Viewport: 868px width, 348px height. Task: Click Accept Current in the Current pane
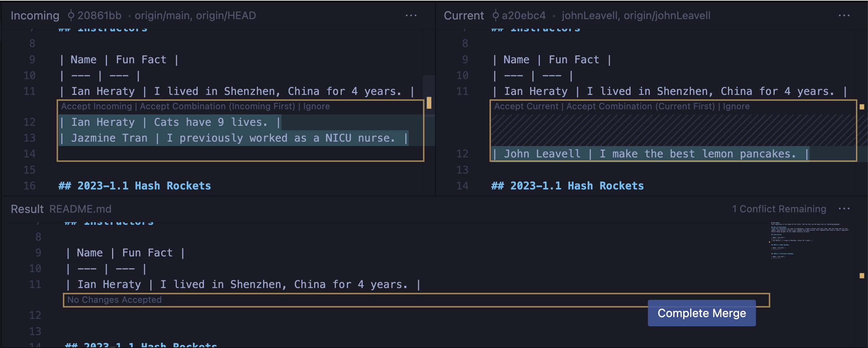526,106
